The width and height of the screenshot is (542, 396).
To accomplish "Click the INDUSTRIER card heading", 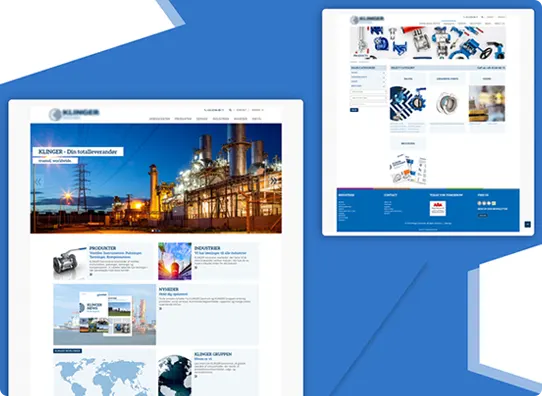I will tap(207, 248).
